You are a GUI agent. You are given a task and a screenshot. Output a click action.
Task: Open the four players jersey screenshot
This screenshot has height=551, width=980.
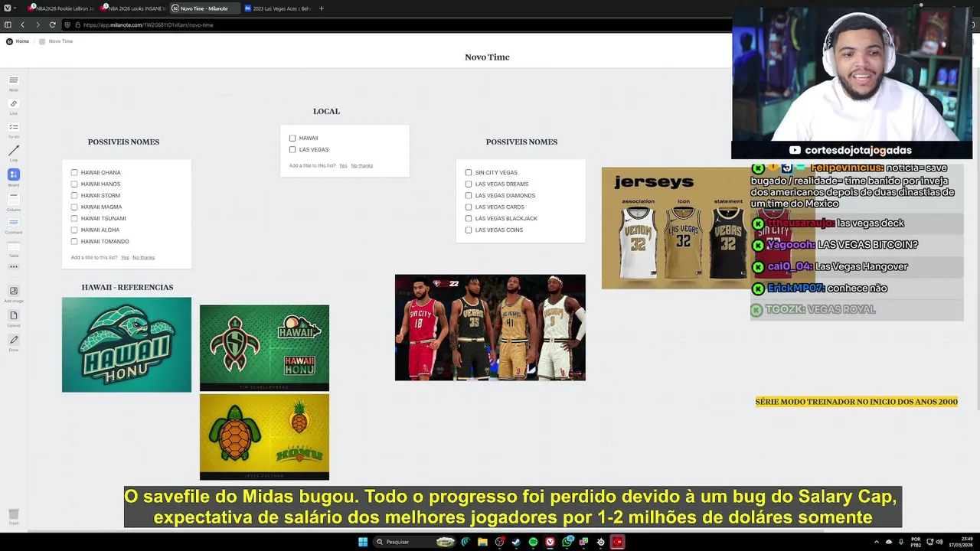pos(490,328)
